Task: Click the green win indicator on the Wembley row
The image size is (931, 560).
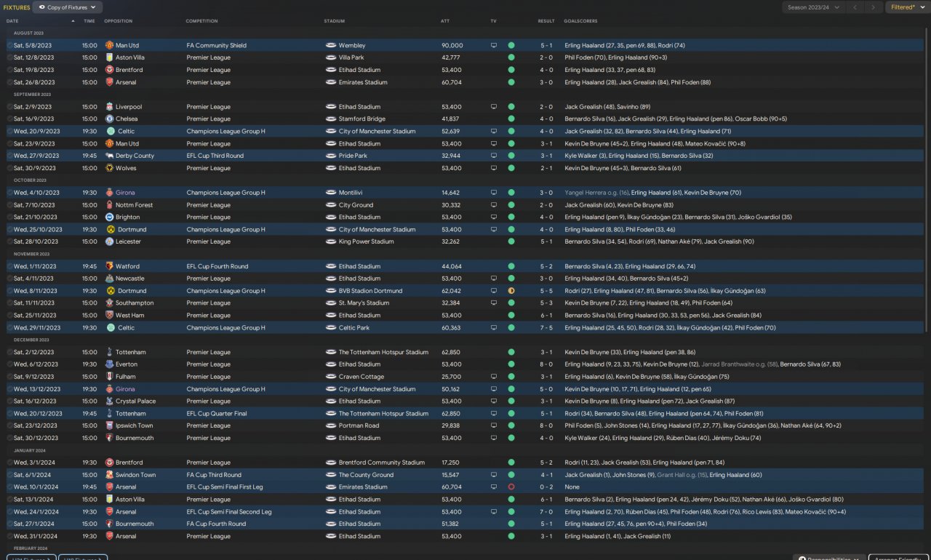Action: pos(511,45)
